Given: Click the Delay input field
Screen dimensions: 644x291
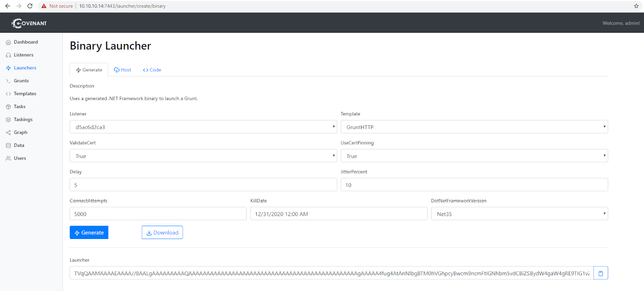Looking at the screenshot, I should [x=203, y=185].
